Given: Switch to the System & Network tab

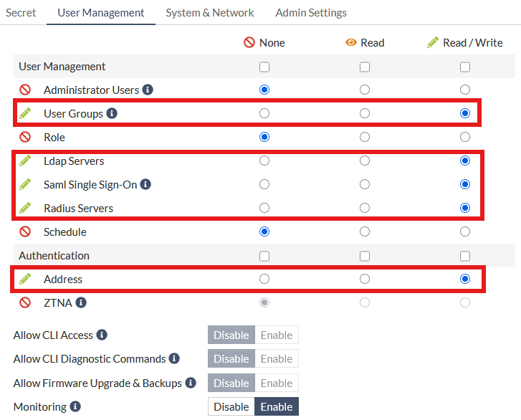Looking at the screenshot, I should click(209, 13).
